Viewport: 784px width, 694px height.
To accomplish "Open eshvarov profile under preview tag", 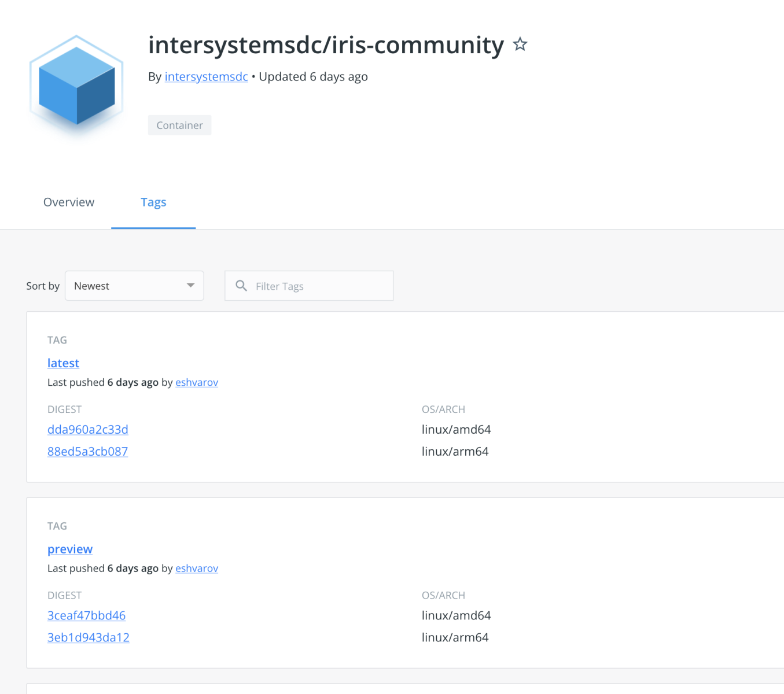I will pyautogui.click(x=197, y=569).
